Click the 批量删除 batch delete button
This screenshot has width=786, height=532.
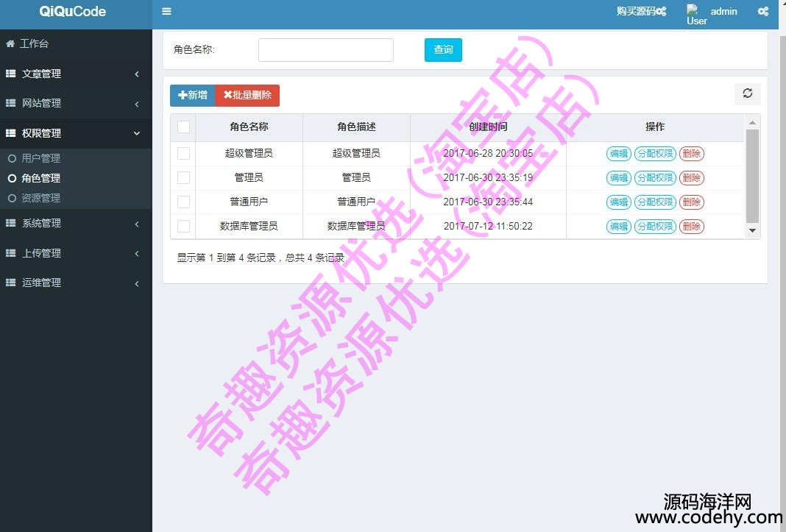point(247,95)
